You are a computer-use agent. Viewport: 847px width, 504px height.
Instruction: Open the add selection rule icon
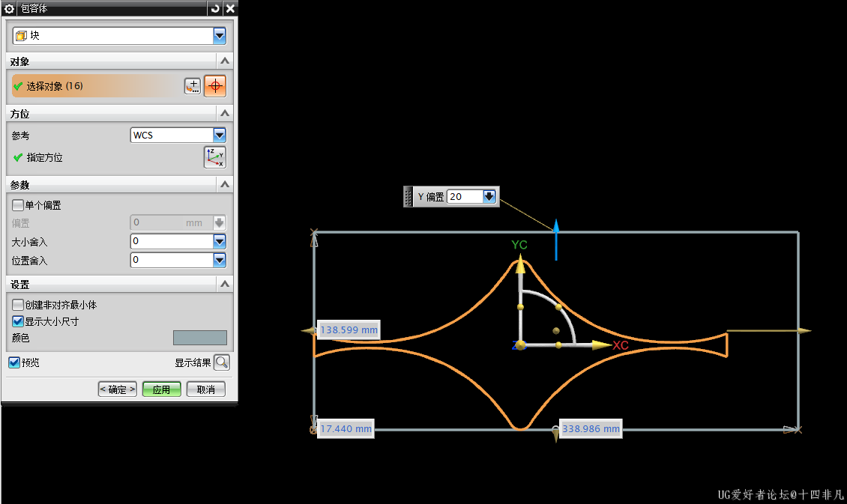(193, 86)
